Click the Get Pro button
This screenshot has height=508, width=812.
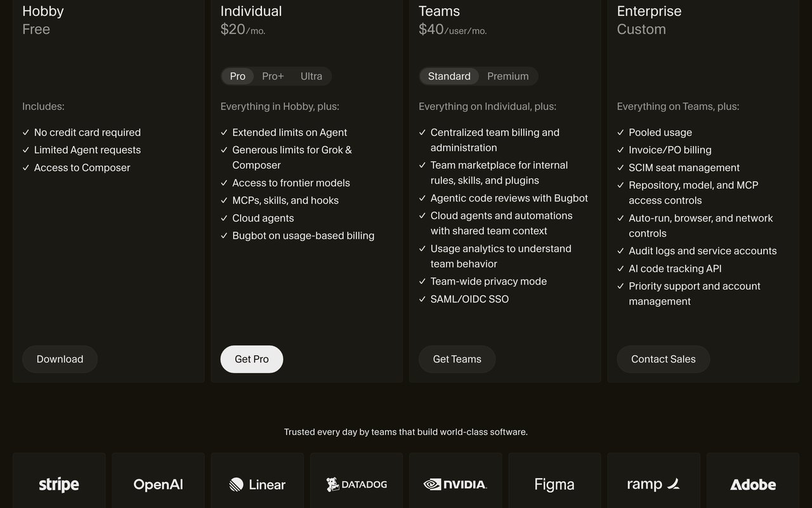click(252, 359)
